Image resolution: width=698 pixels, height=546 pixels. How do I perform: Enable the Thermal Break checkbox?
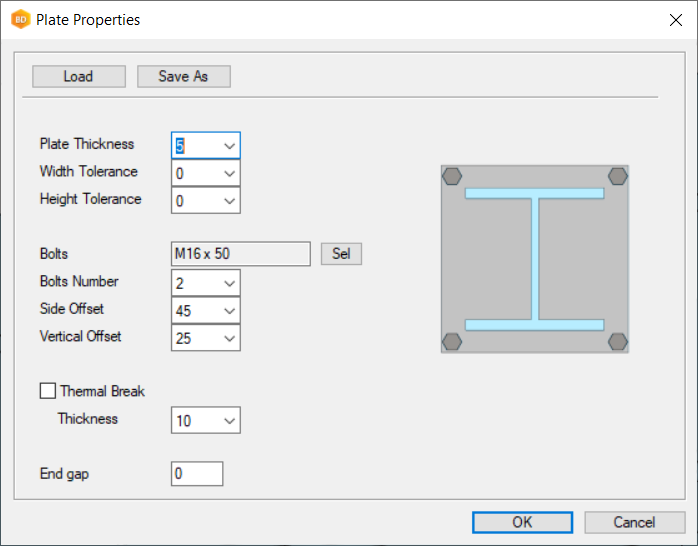pos(47,392)
